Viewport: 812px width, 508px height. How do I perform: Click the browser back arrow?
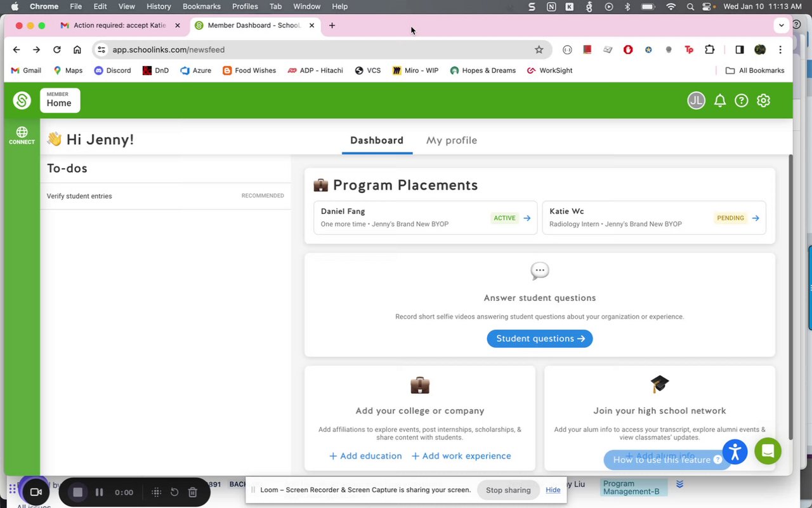click(x=16, y=50)
